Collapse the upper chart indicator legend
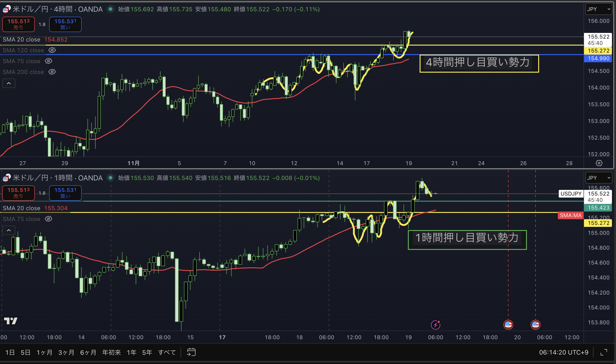Screen dimensions: 616x364 click(x=9, y=83)
